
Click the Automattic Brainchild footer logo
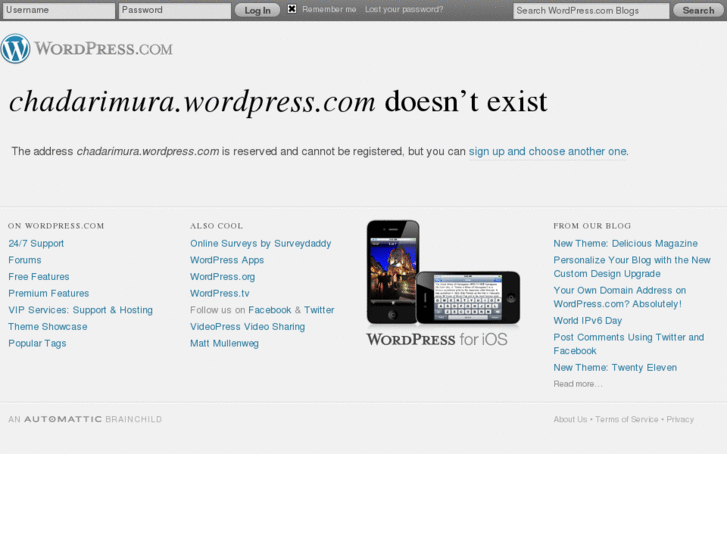pyautogui.click(x=85, y=419)
